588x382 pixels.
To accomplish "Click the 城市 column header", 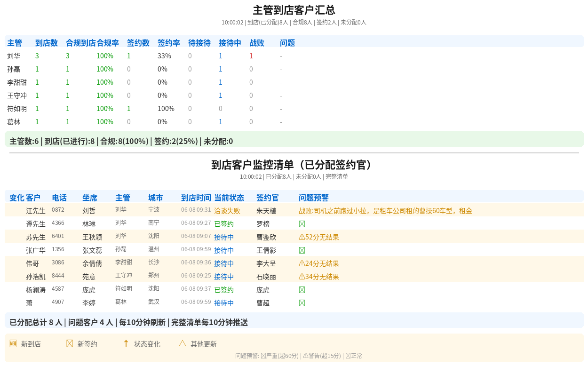I will (x=156, y=198).
